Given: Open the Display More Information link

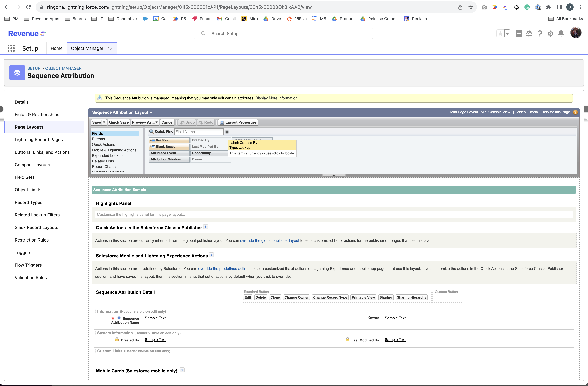Looking at the screenshot, I should 276,98.
